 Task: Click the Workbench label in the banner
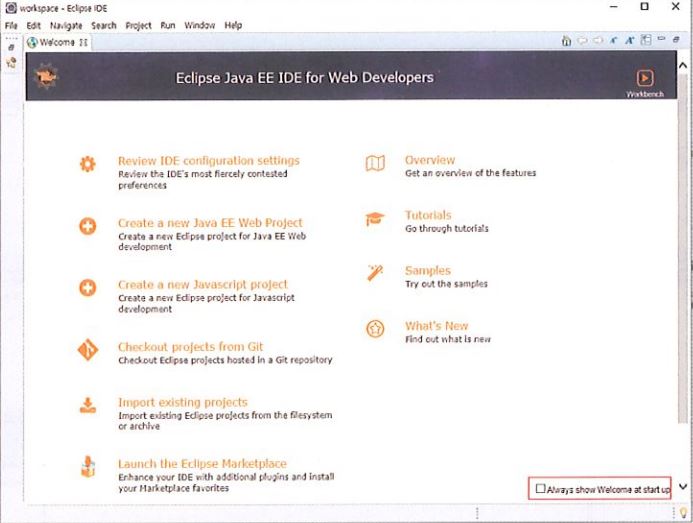click(x=645, y=94)
